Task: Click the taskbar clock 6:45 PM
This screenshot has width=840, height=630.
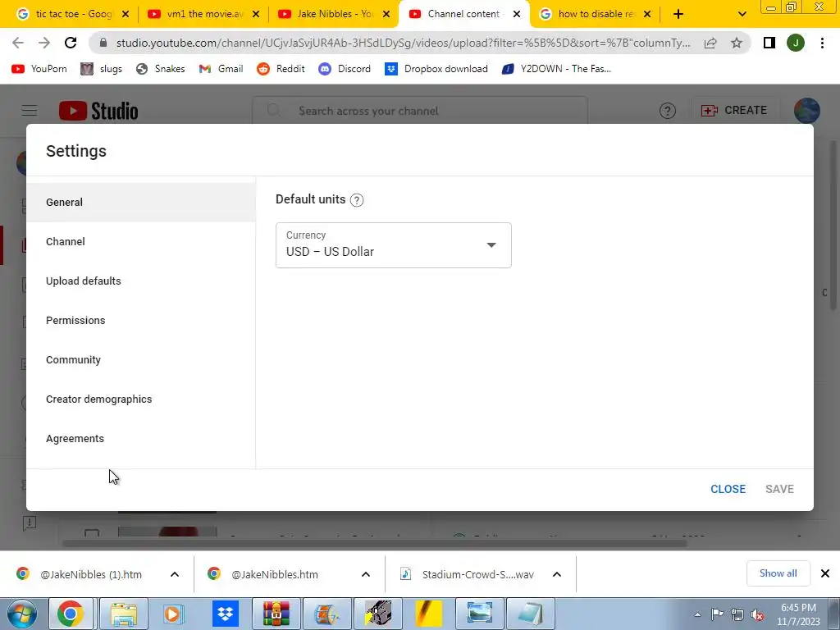Action: (798, 614)
